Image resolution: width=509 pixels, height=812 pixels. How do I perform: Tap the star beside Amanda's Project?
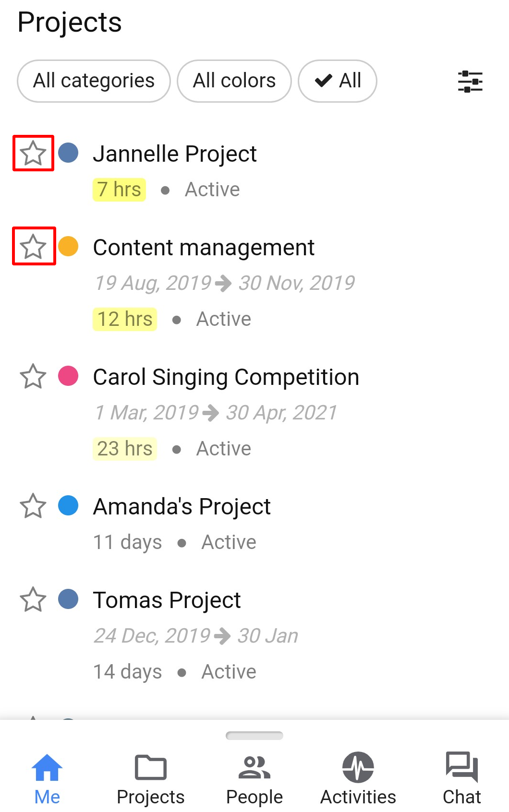[33, 506]
